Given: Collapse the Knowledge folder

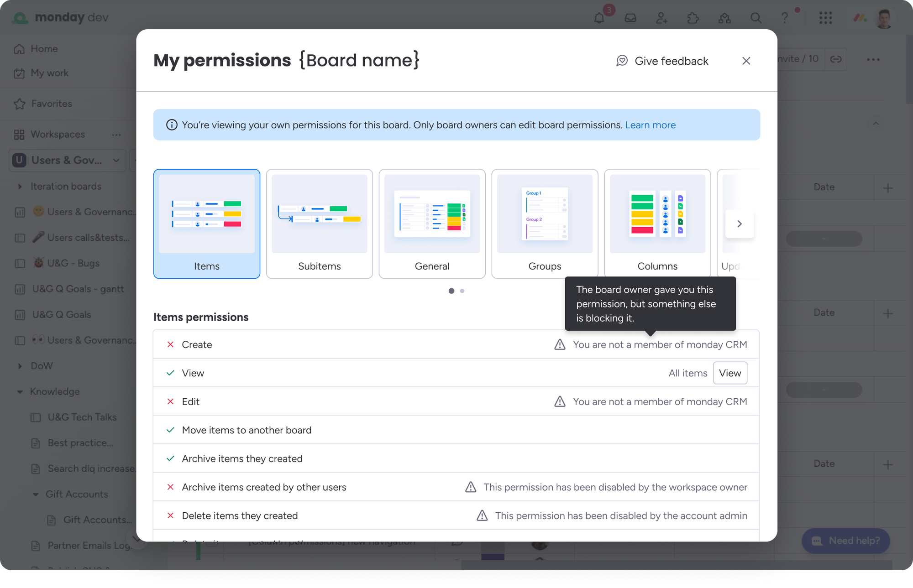Looking at the screenshot, I should click(20, 392).
